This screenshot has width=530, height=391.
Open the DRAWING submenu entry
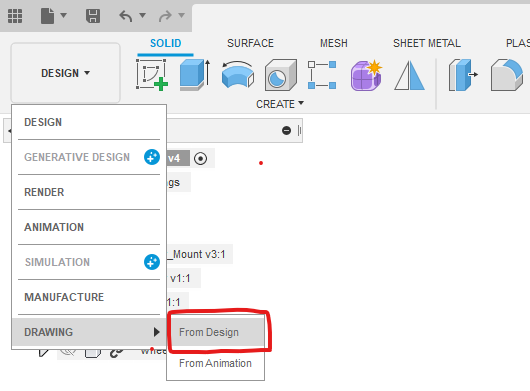(x=89, y=332)
